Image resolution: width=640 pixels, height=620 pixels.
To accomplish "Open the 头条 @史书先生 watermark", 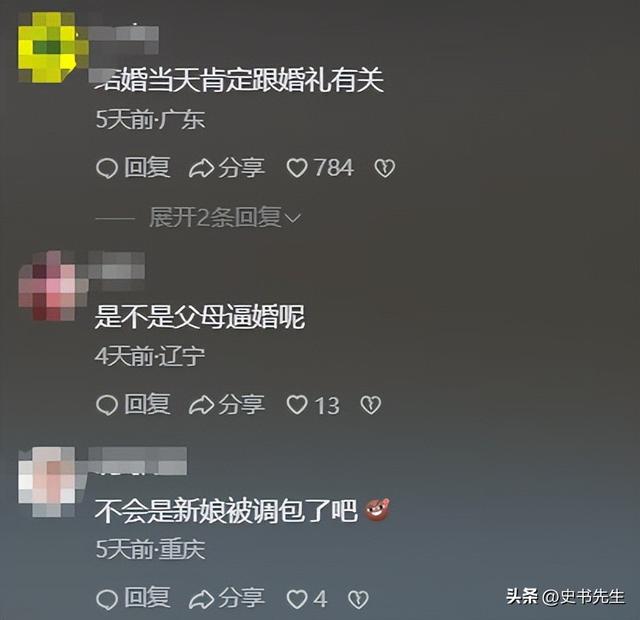I will (x=565, y=597).
